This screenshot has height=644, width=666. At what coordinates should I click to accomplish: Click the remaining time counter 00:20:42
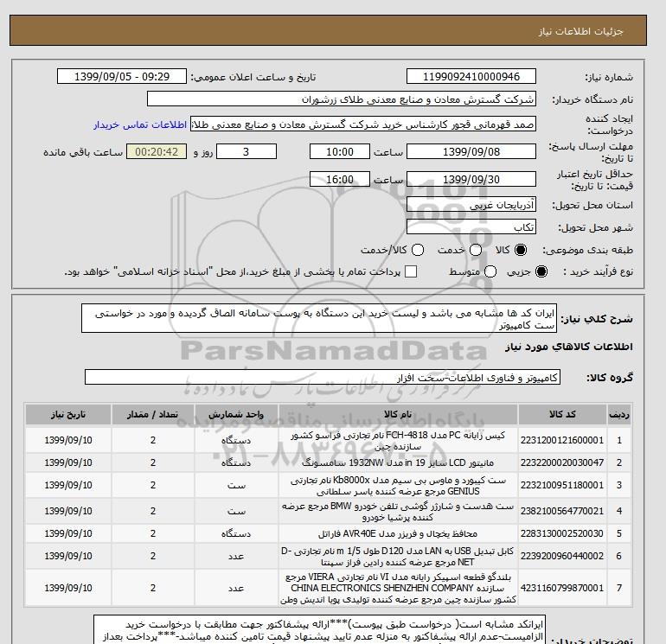(157, 151)
